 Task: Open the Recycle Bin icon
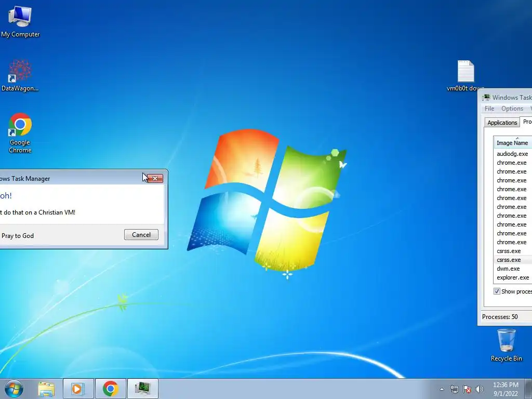[506, 345]
